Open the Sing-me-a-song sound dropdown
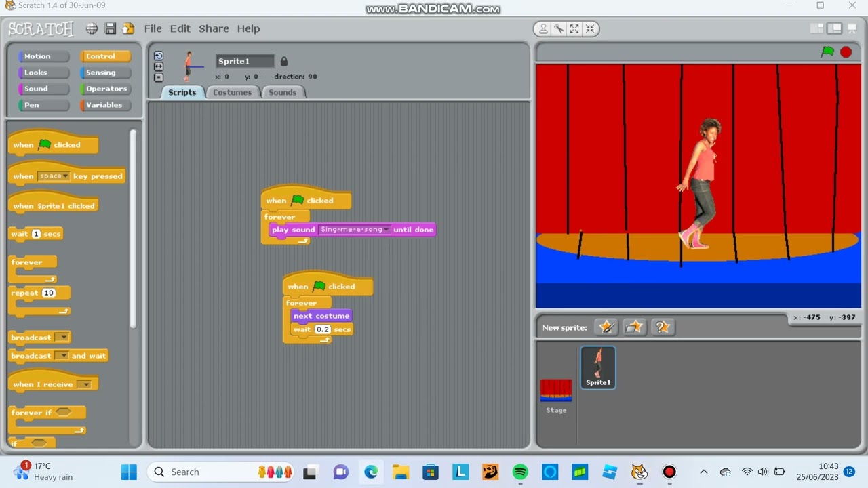 tap(355, 230)
